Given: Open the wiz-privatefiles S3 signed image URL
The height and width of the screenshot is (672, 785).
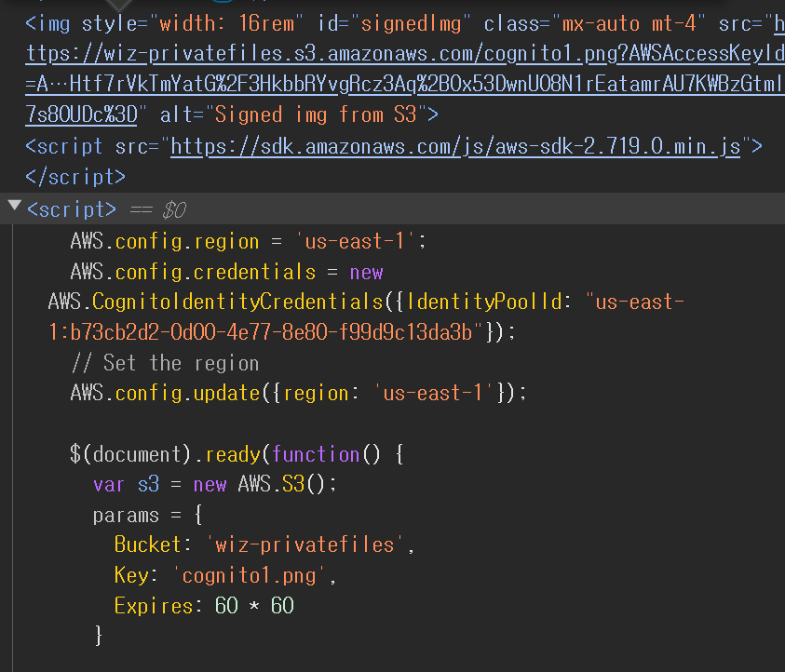Looking at the screenshot, I should (x=405, y=69).
